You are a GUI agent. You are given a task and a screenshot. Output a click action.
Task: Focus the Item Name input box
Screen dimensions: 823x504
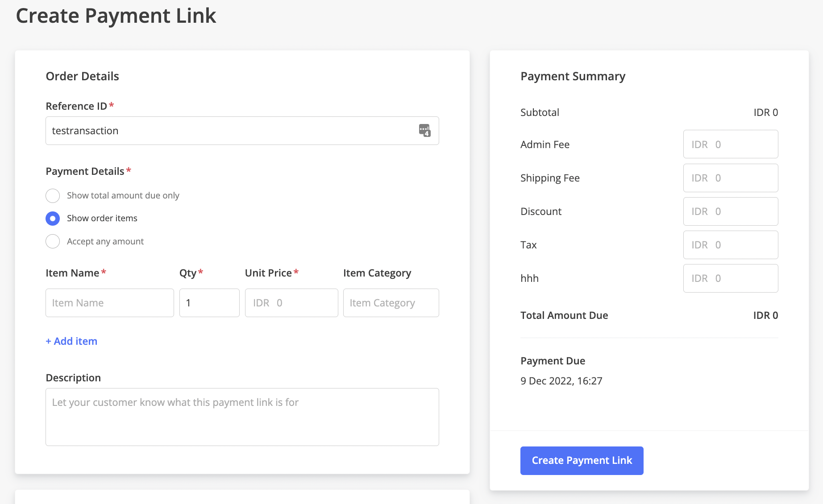point(110,303)
